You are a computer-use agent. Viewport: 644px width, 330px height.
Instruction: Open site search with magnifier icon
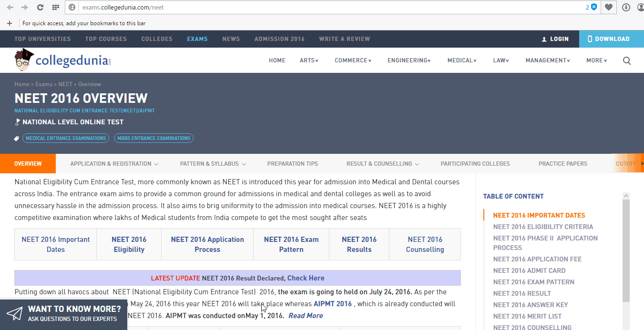point(627,60)
